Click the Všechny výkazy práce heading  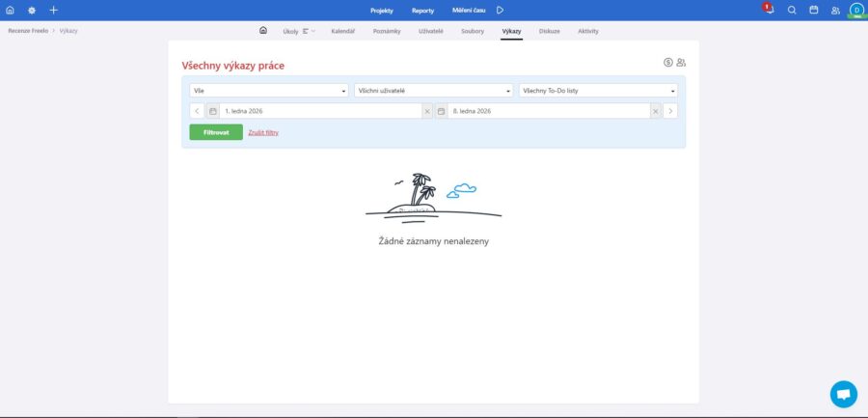coord(233,66)
